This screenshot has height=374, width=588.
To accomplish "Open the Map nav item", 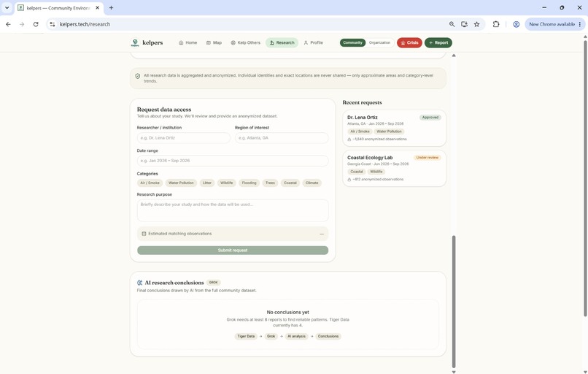I will [214, 43].
